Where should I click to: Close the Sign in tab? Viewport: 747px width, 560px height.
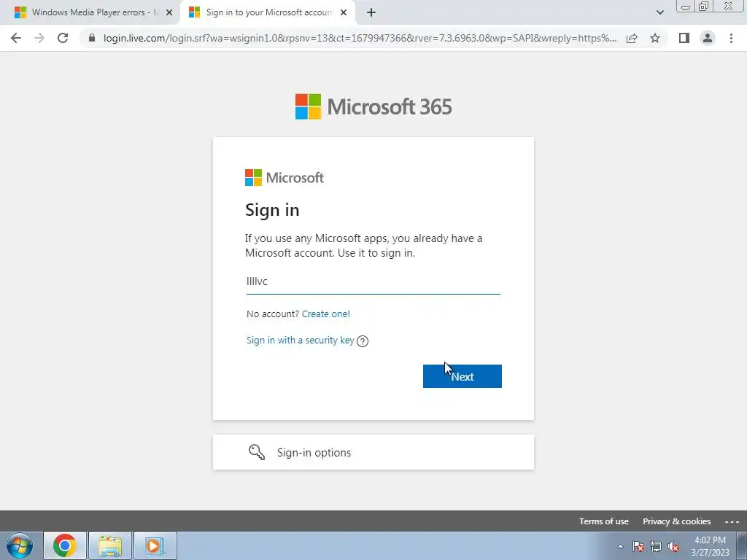pyautogui.click(x=344, y=12)
